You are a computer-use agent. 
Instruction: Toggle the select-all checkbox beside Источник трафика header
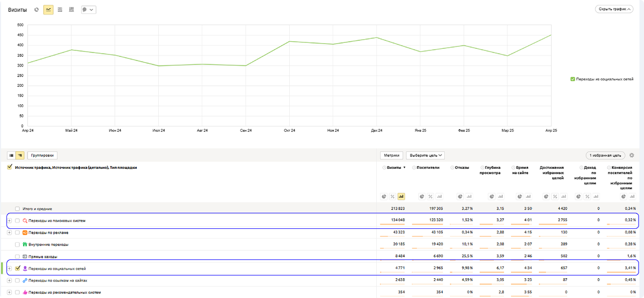click(x=10, y=167)
